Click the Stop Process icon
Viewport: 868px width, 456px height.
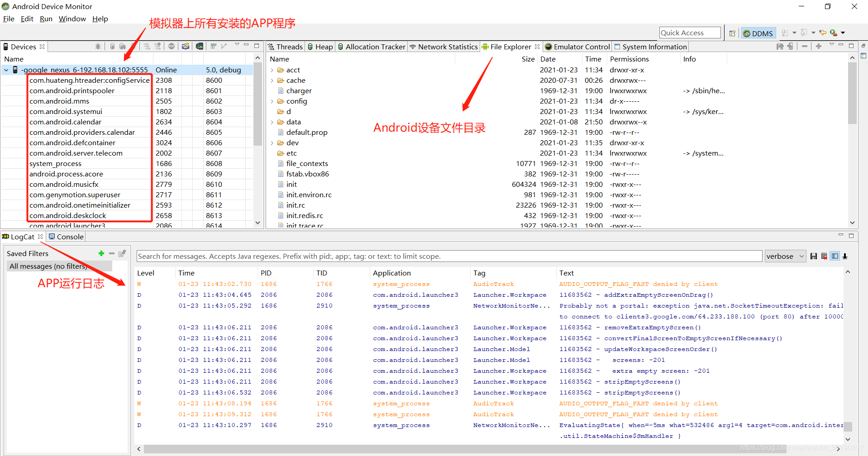point(172,46)
